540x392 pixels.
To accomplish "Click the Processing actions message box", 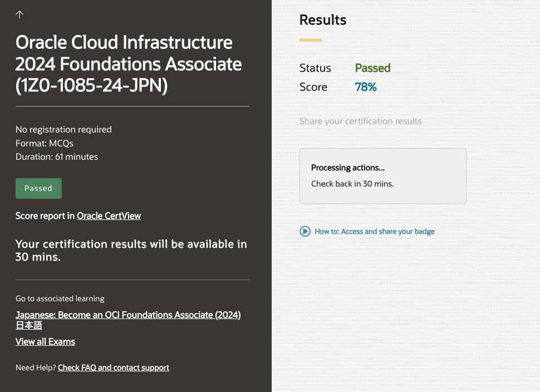I will [x=382, y=175].
